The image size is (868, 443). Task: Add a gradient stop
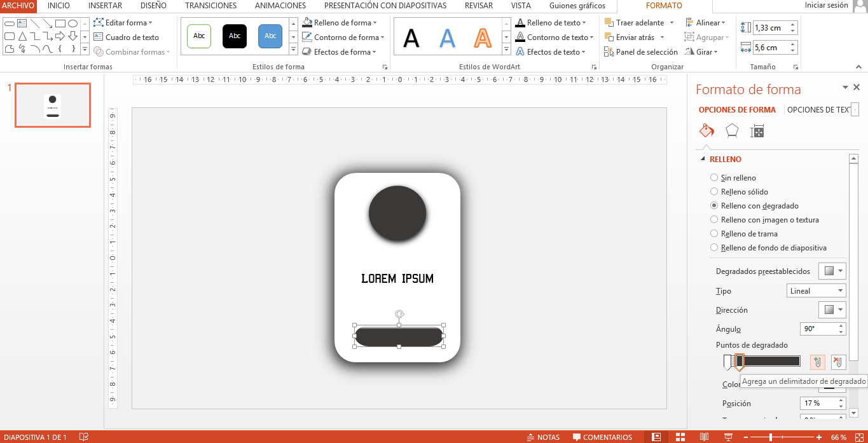pyautogui.click(x=818, y=362)
